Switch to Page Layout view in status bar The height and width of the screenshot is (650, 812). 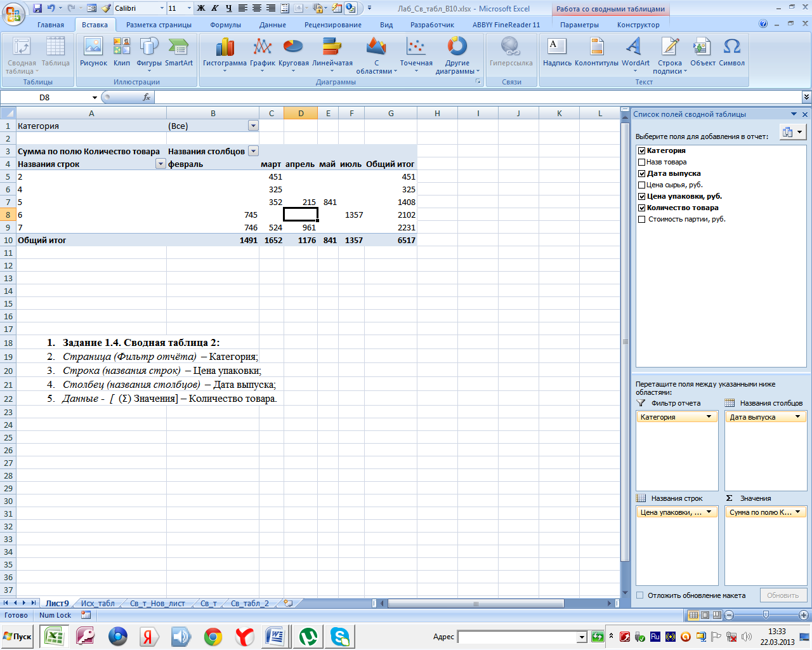705,615
